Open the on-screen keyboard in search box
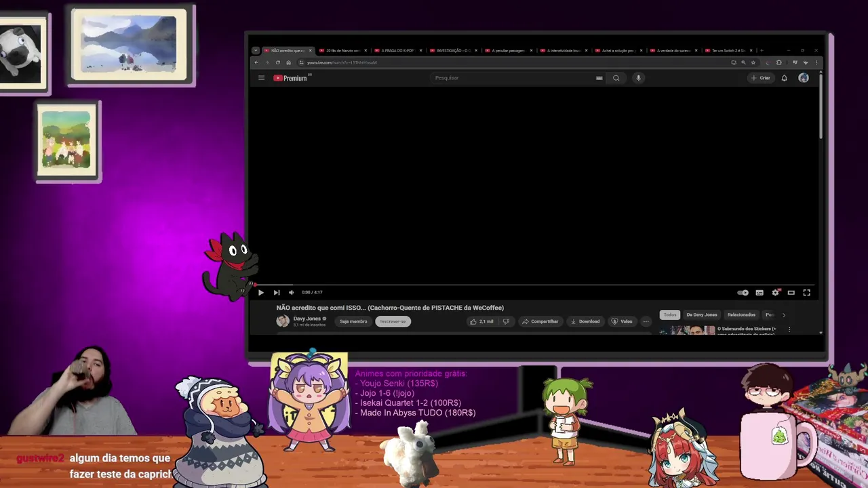The image size is (868, 488). pyautogui.click(x=599, y=78)
